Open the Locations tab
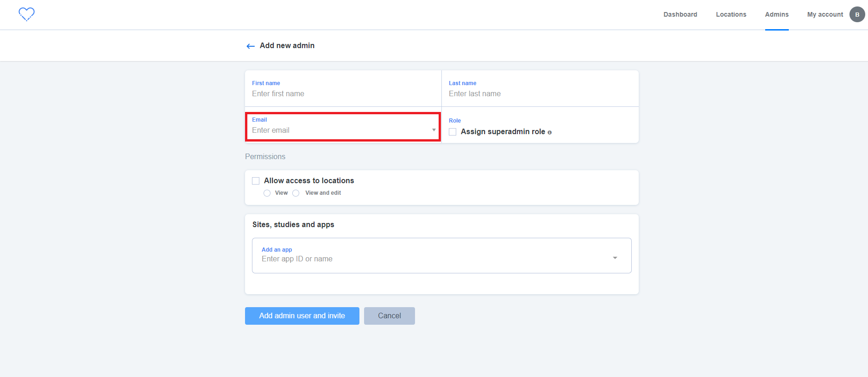This screenshot has height=377, width=868. click(731, 14)
